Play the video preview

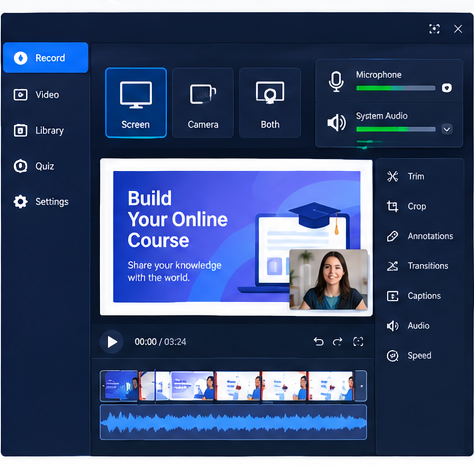click(x=112, y=342)
